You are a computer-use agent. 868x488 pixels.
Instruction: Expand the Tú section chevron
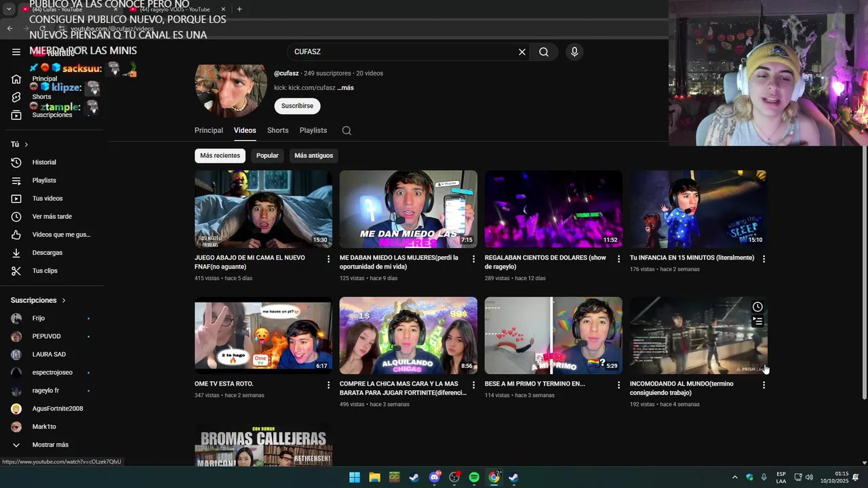click(x=26, y=144)
